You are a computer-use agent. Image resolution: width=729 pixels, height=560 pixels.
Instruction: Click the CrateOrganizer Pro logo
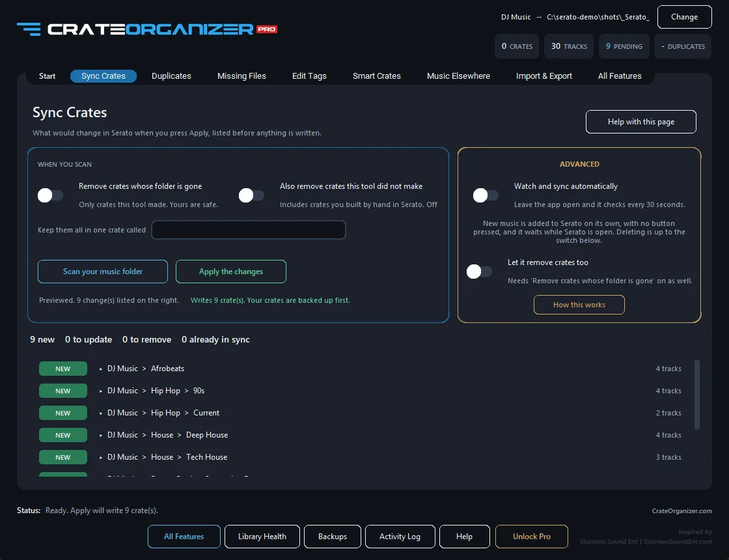(147, 29)
